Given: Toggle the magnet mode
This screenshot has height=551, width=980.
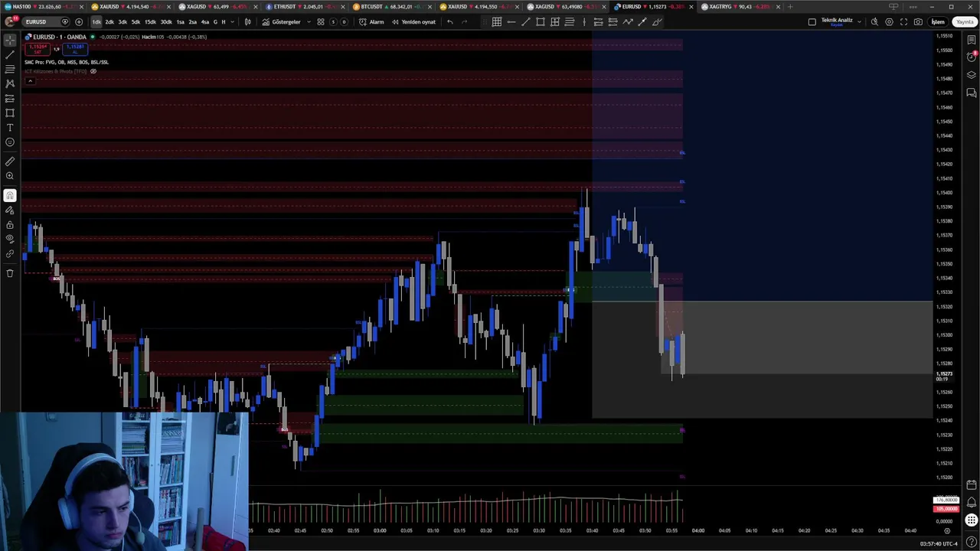Looking at the screenshot, I should pos(10,195).
